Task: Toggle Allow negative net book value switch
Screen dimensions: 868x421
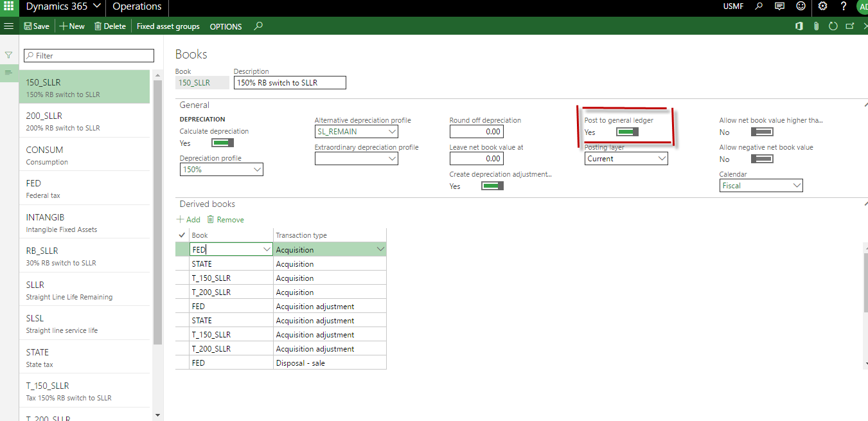Action: (x=762, y=159)
